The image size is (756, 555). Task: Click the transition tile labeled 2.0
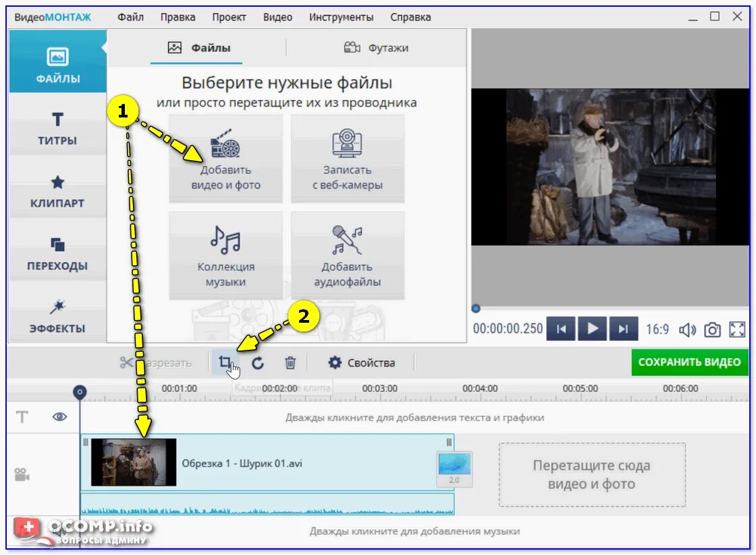[x=454, y=469]
